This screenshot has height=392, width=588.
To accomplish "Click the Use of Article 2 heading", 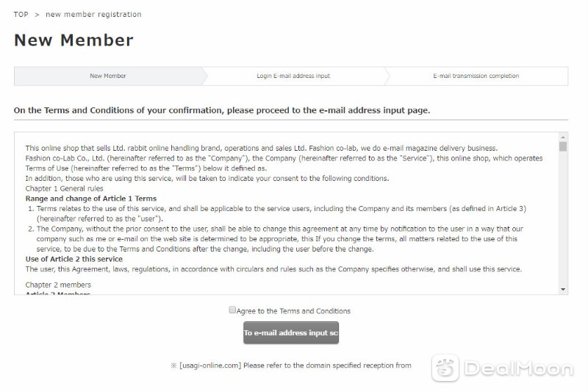I will 74,259.
